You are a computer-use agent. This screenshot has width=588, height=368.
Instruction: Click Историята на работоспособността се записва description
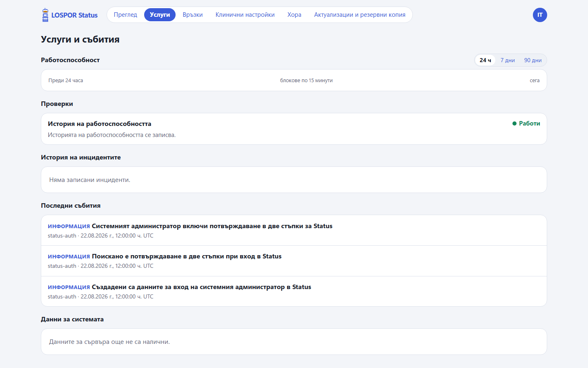112,135
